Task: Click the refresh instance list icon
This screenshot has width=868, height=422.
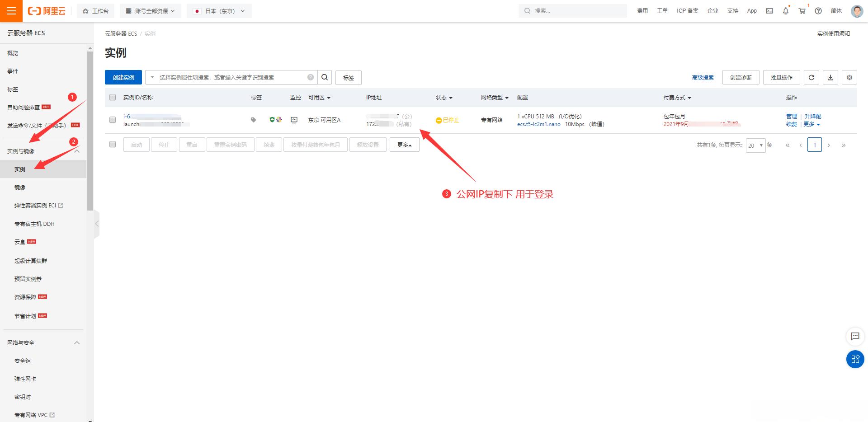Action: pos(811,77)
